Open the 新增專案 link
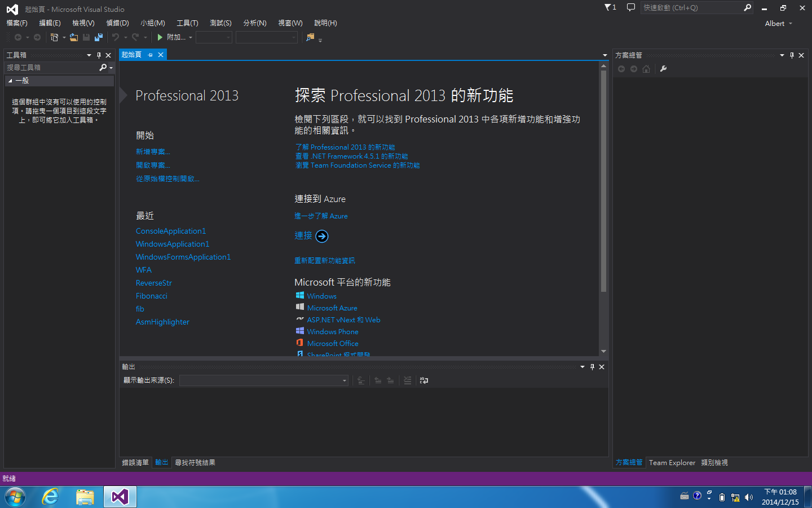The width and height of the screenshot is (812, 508). 153,151
